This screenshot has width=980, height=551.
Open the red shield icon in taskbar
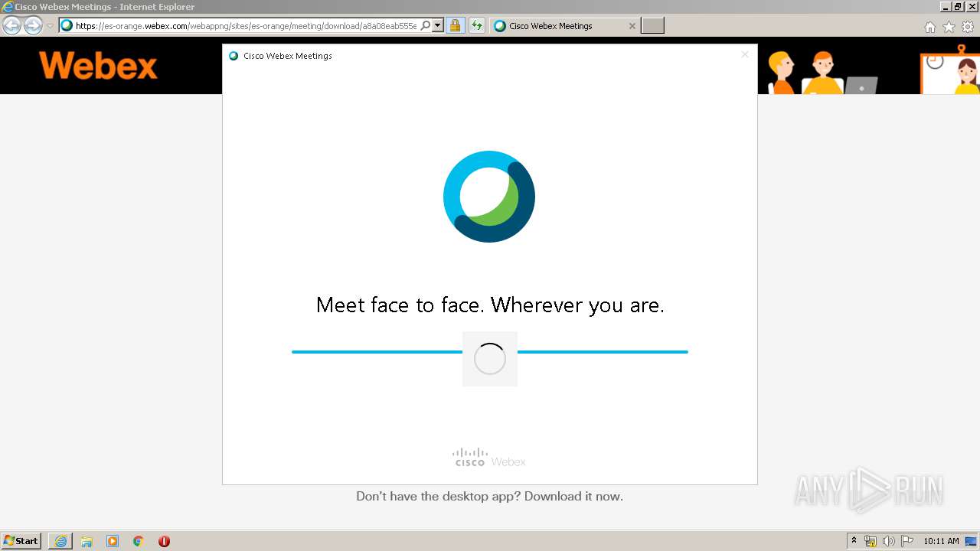pos(164,541)
